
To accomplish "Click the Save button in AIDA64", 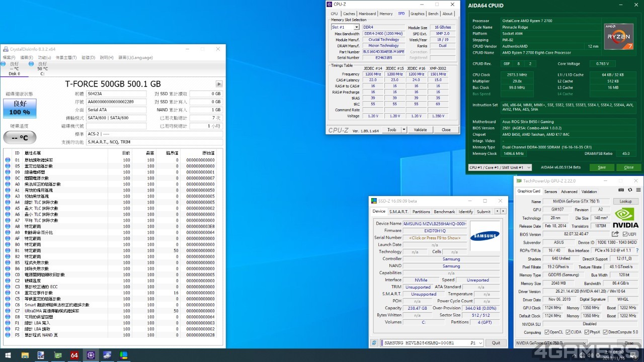I will (602, 167).
